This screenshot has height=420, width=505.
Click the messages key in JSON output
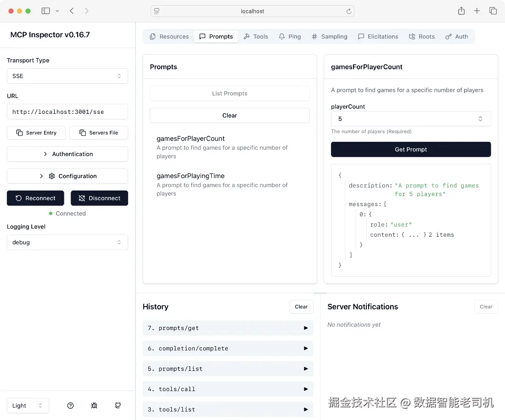click(365, 204)
